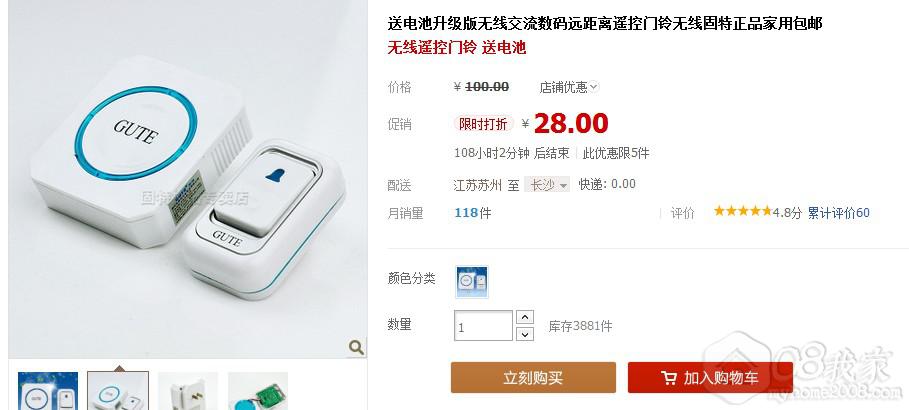The image size is (909, 410).
Task: Expand the 店铺优惠 dropdown arrow
Action: pyautogui.click(x=594, y=88)
